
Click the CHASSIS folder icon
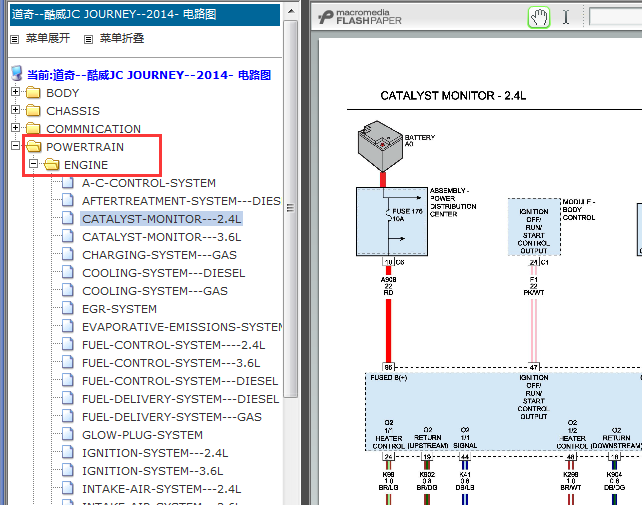click(x=33, y=111)
